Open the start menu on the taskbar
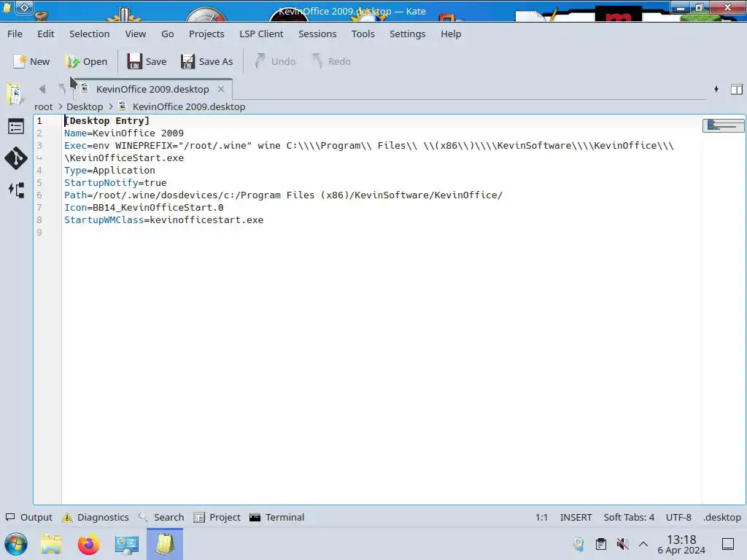747x560 pixels. click(16, 544)
